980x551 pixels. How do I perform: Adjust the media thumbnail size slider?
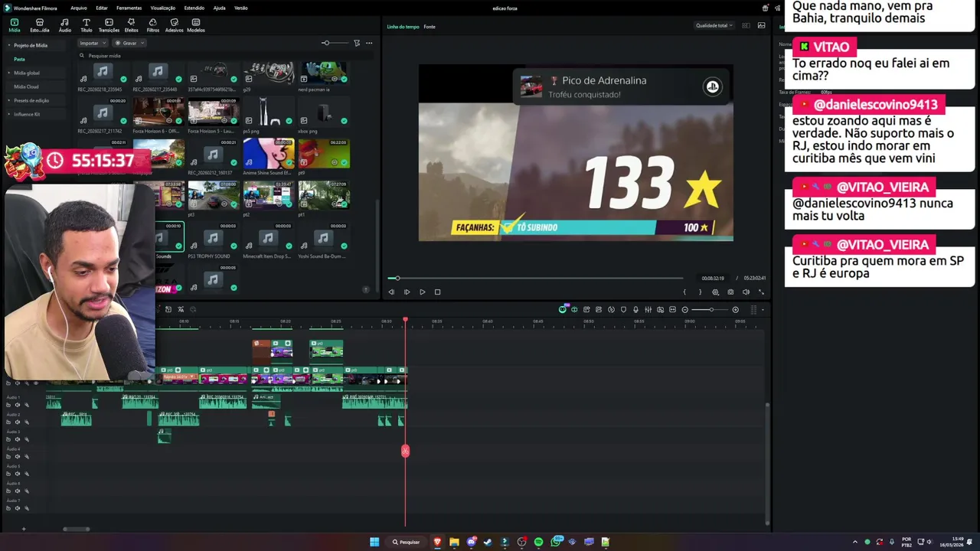[334, 43]
